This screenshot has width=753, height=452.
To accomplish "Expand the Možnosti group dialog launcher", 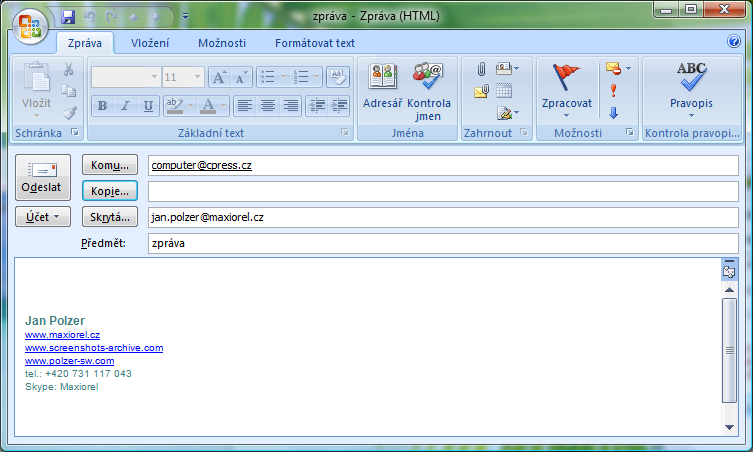I will point(630,132).
